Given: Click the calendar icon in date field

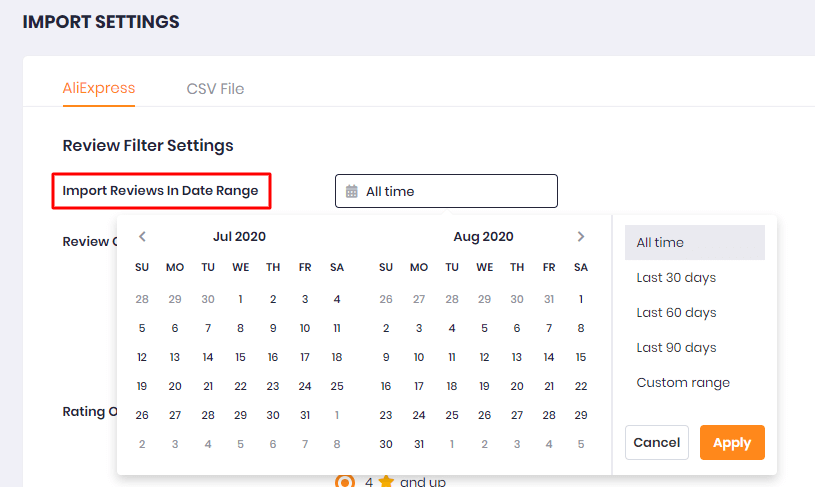Looking at the screenshot, I should click(352, 191).
